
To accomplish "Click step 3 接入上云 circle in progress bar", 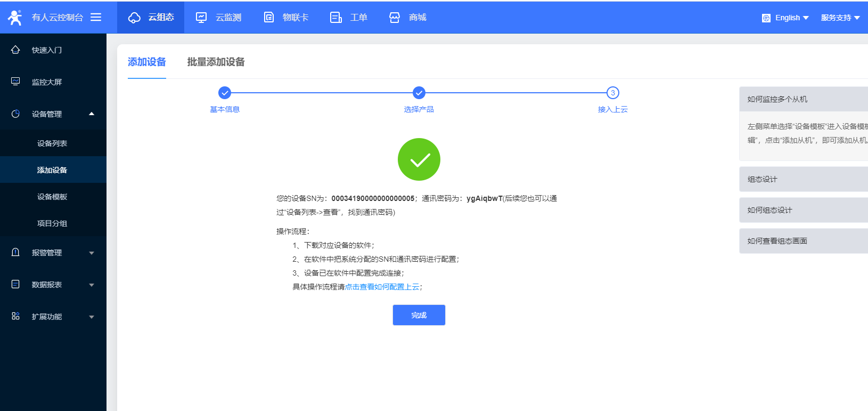I will coord(612,93).
